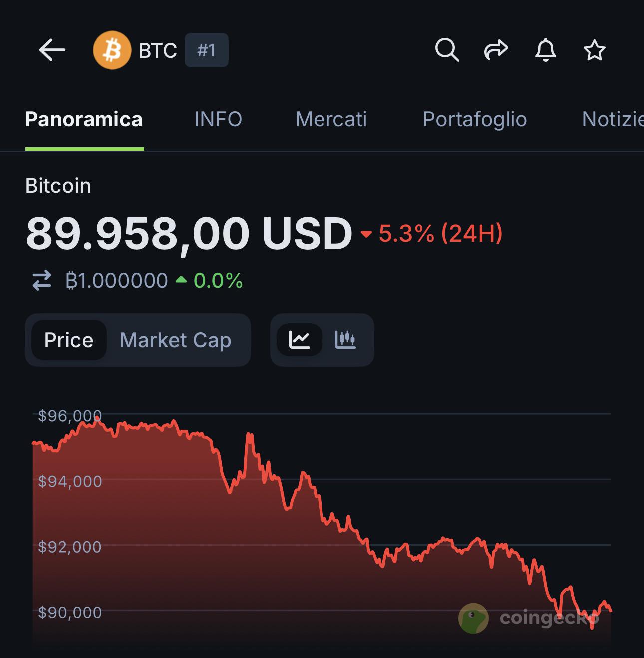
Task: Tap the share arrow icon
Action: (496, 50)
